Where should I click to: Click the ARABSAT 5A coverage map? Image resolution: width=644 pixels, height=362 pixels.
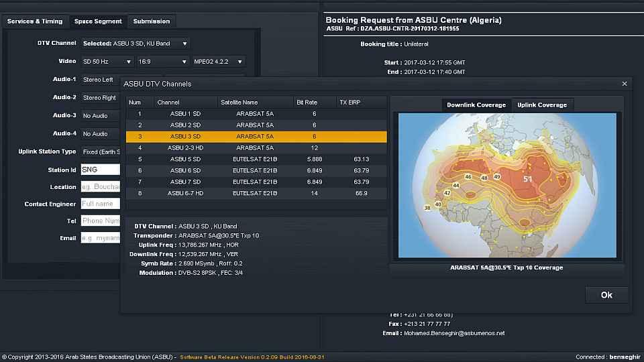[x=507, y=186]
